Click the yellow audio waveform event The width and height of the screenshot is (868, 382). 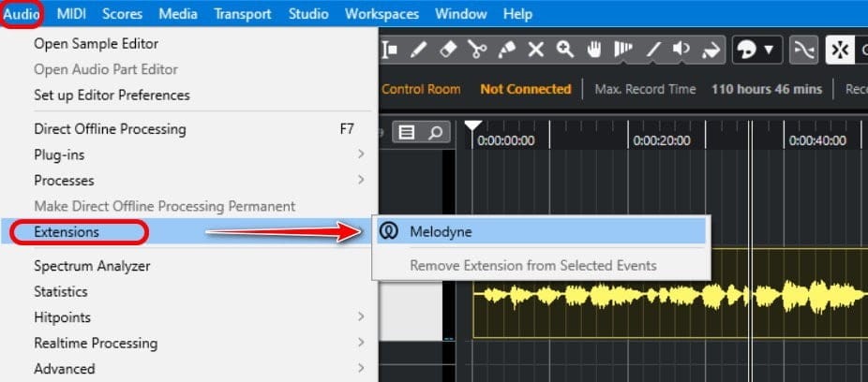(x=670, y=296)
